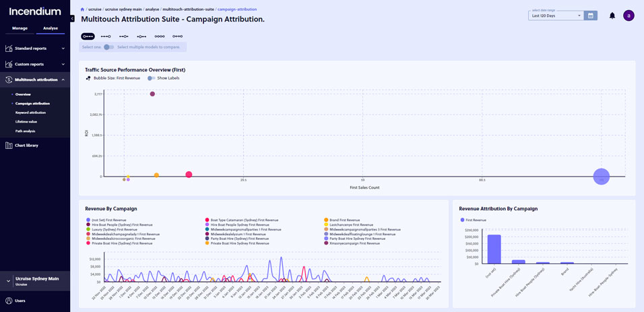Collapse the sidebar with the arrow icon
Viewport: 644px width, 312px height.
(x=73, y=19)
